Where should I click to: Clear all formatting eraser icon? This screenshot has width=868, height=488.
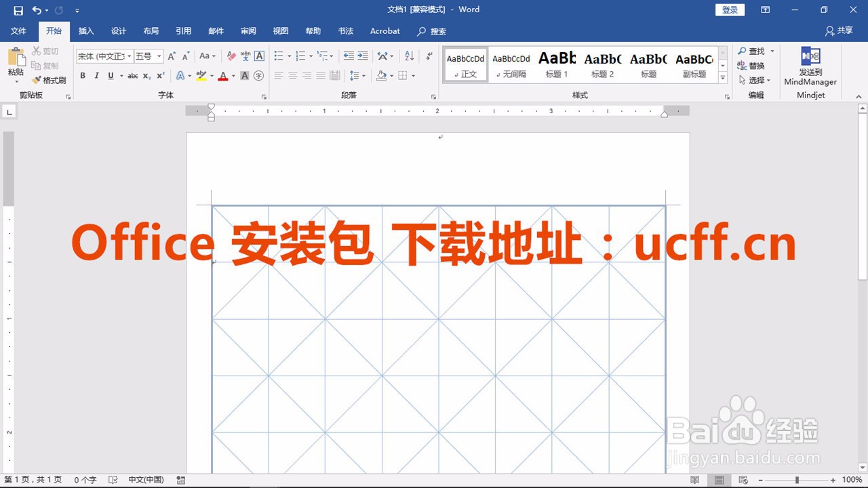click(231, 56)
